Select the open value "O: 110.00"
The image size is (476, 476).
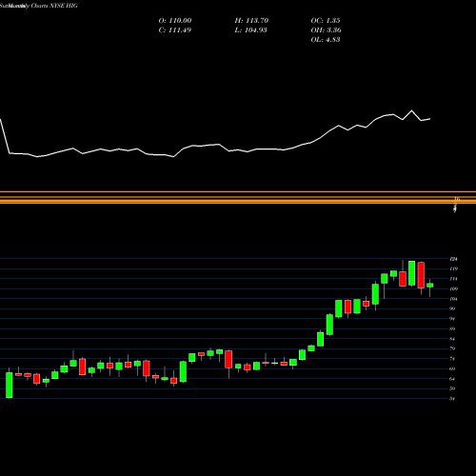[175, 21]
